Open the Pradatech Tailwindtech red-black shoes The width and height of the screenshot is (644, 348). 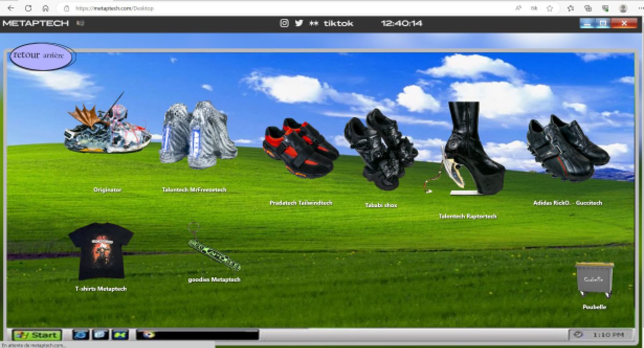pyautogui.click(x=300, y=148)
